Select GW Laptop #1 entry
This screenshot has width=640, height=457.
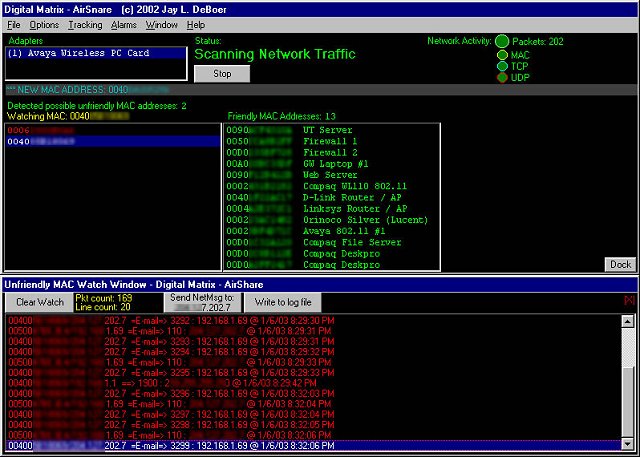tap(331, 164)
